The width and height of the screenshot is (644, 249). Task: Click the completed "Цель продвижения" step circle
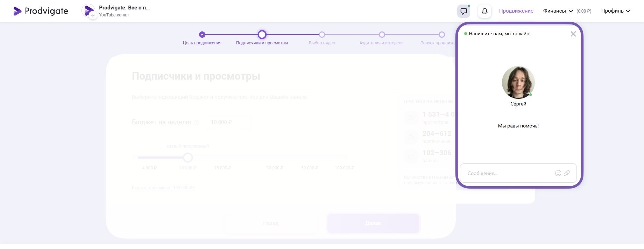coord(202,35)
